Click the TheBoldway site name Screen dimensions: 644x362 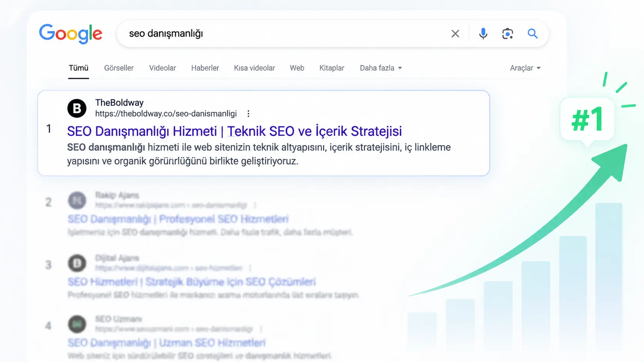tap(119, 103)
